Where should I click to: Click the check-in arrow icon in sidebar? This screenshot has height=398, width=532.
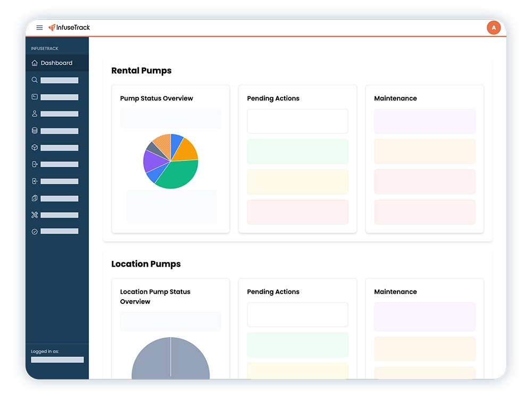coord(35,181)
